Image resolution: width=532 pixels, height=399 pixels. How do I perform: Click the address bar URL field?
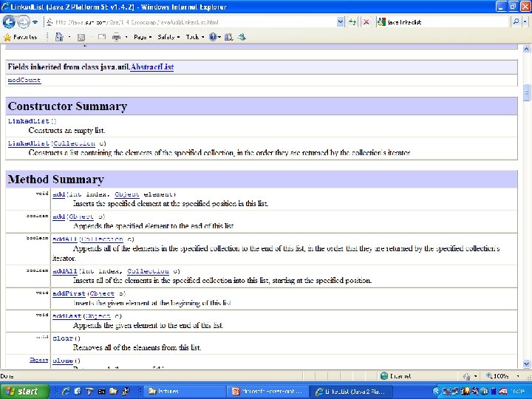[x=191, y=22]
